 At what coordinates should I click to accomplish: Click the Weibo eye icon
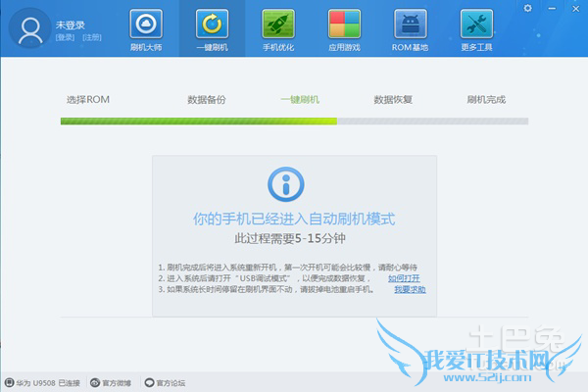tap(95, 382)
